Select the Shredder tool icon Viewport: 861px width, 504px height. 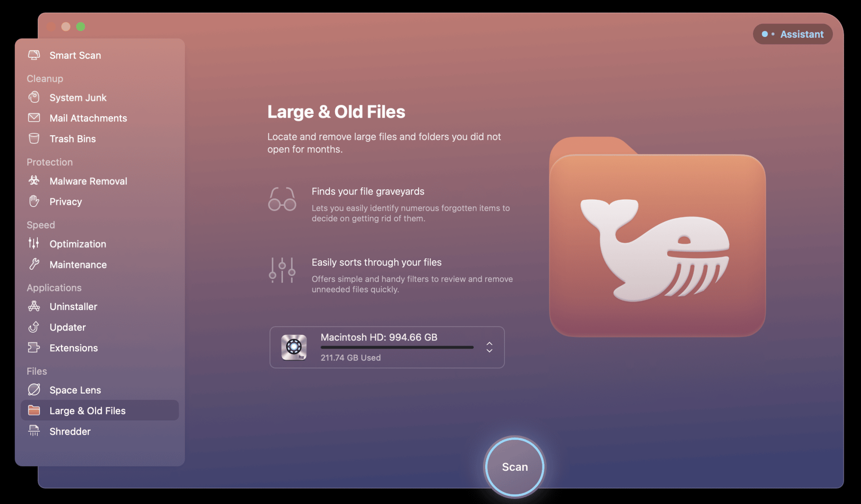[34, 431]
